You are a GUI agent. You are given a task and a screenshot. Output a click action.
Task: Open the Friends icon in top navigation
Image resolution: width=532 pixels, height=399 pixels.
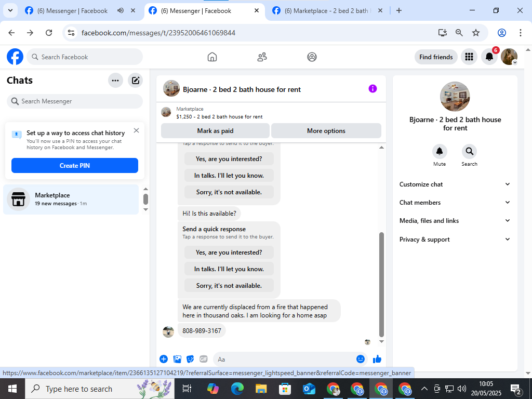coord(262,57)
